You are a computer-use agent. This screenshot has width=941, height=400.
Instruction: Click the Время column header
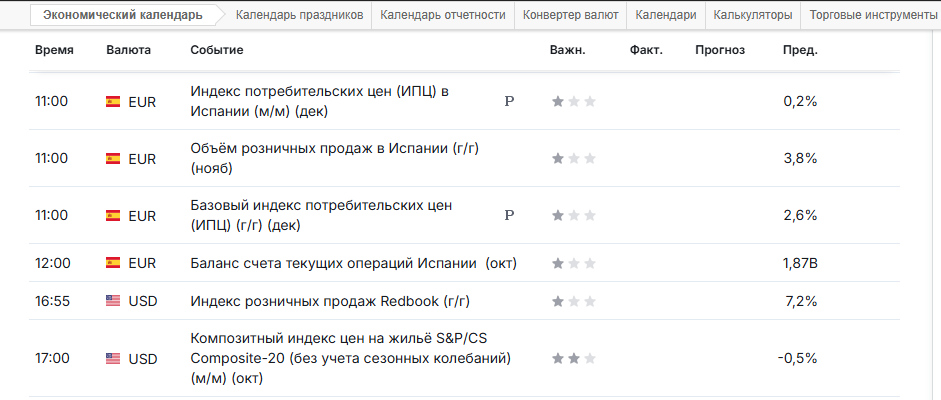[52, 50]
